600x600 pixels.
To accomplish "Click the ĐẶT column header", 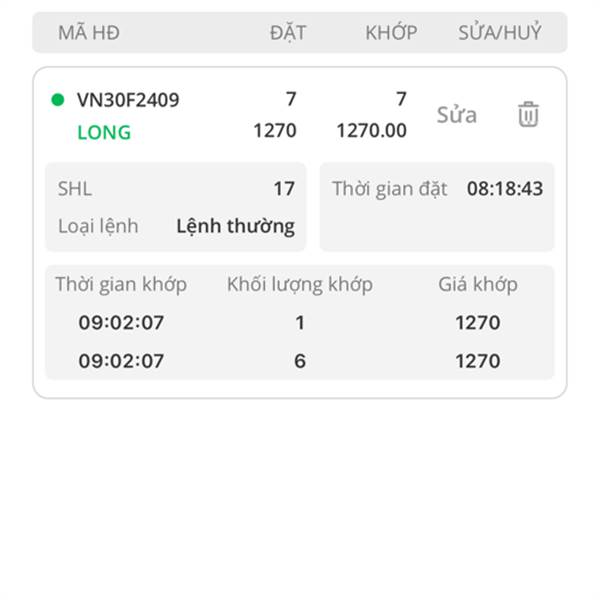I will [x=288, y=32].
